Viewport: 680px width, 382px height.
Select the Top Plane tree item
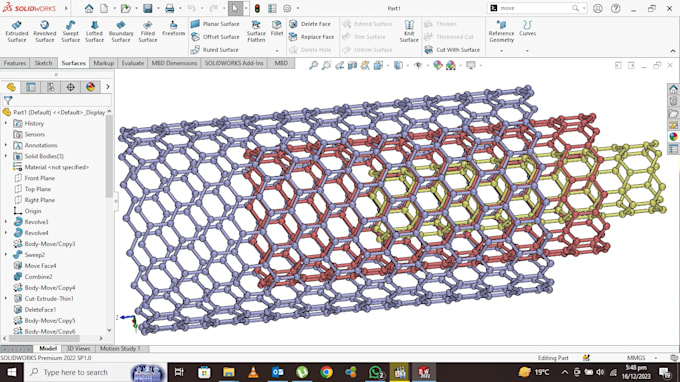coord(33,189)
